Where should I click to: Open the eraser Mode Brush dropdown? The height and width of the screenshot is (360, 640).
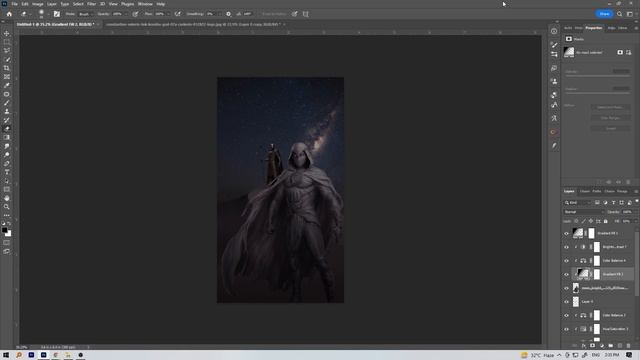[x=85, y=14]
